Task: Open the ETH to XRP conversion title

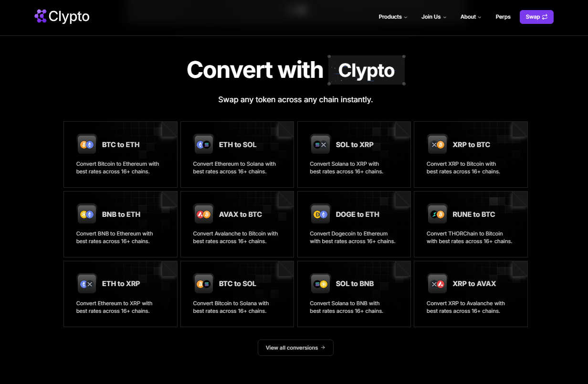Action: pos(121,284)
